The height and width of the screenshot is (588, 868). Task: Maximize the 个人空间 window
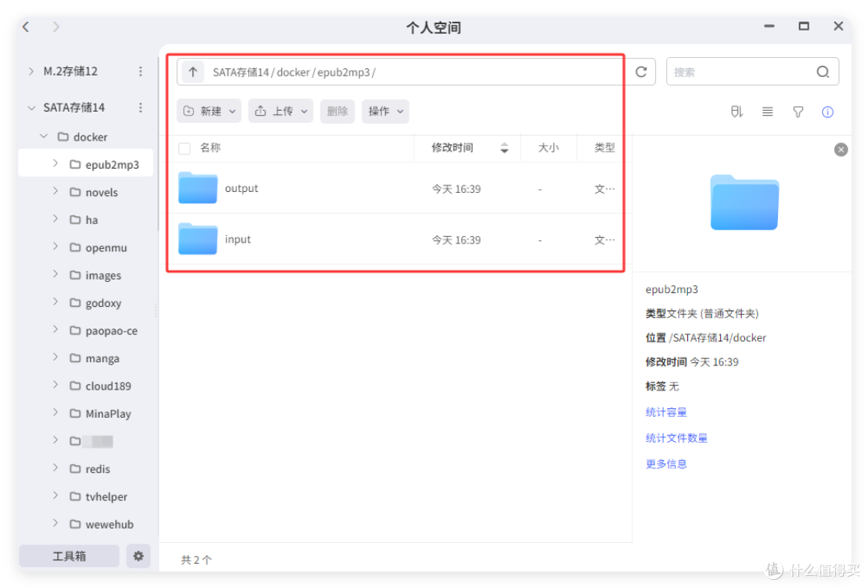(x=804, y=26)
